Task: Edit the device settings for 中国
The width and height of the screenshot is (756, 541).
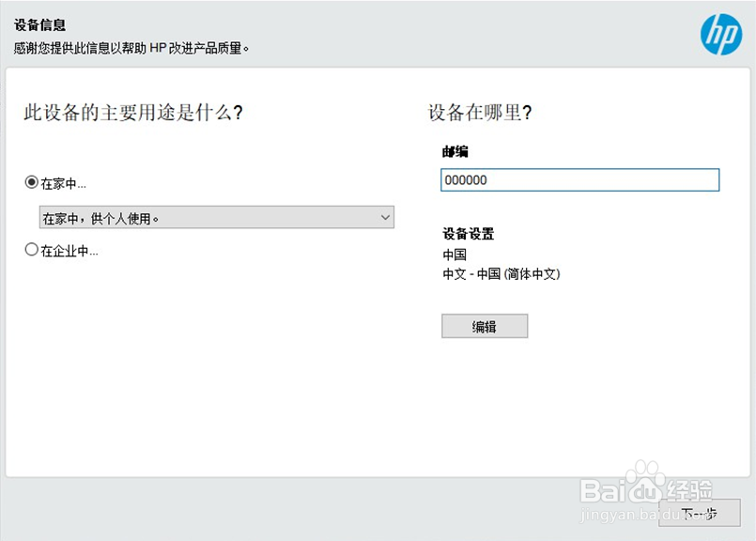Action: point(485,326)
